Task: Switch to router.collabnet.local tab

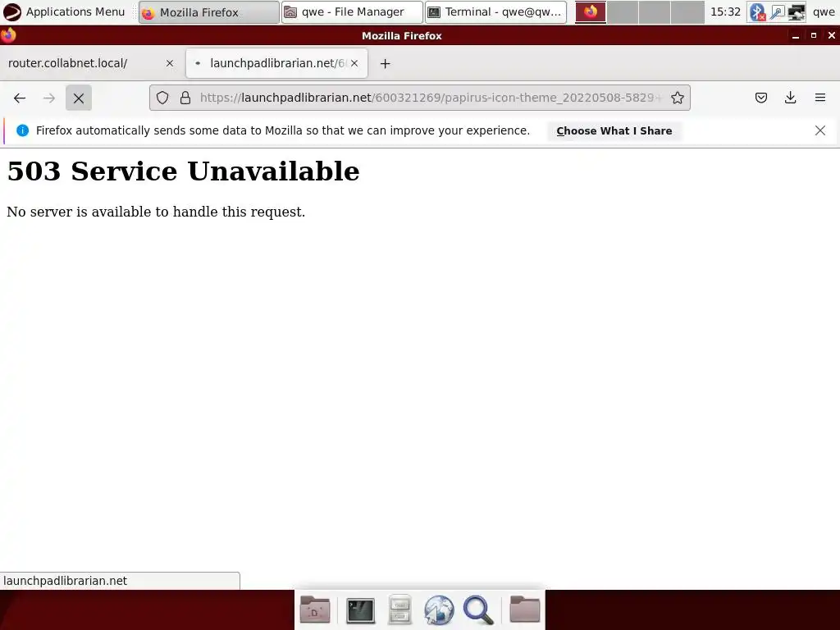Action: [91, 63]
